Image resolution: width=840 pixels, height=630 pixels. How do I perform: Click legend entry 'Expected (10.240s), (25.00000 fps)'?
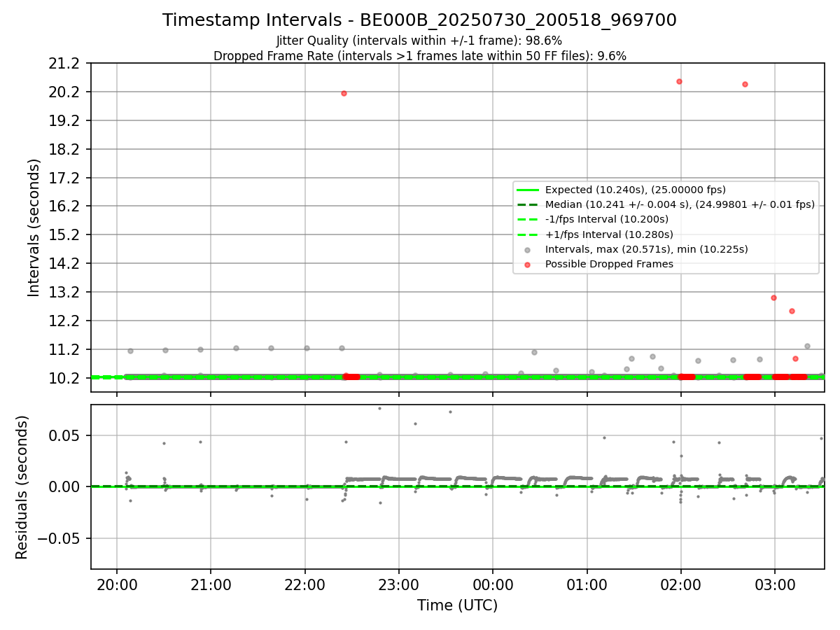tap(635, 190)
